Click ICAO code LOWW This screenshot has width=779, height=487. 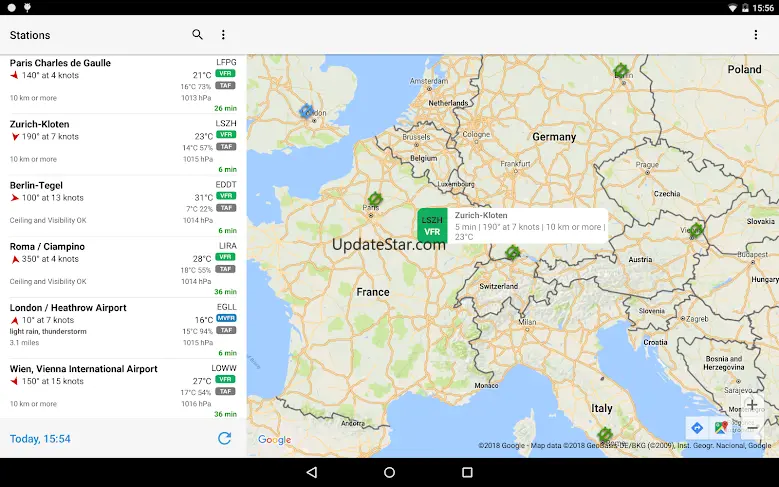tap(224, 368)
